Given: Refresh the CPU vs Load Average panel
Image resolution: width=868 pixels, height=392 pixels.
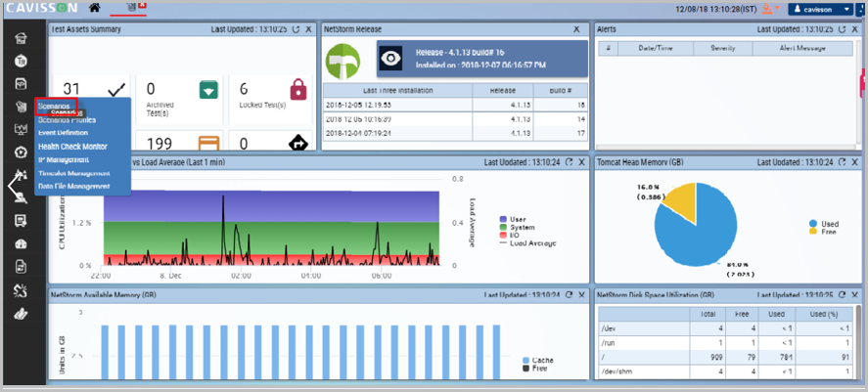Looking at the screenshot, I should click(570, 162).
